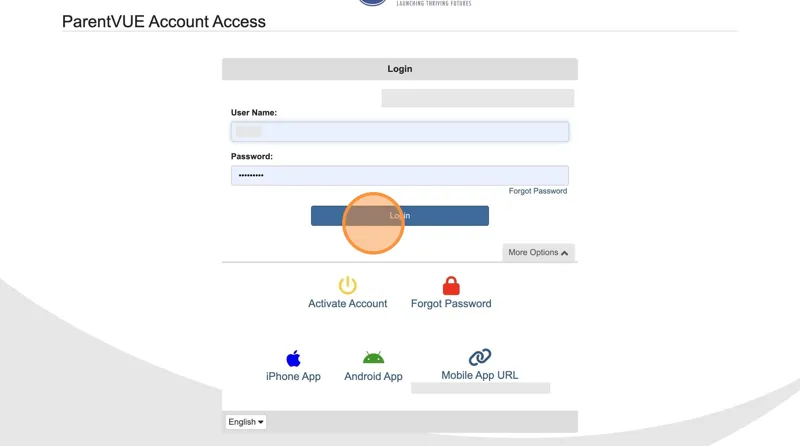Open the Mobile App URL link text

480,375
